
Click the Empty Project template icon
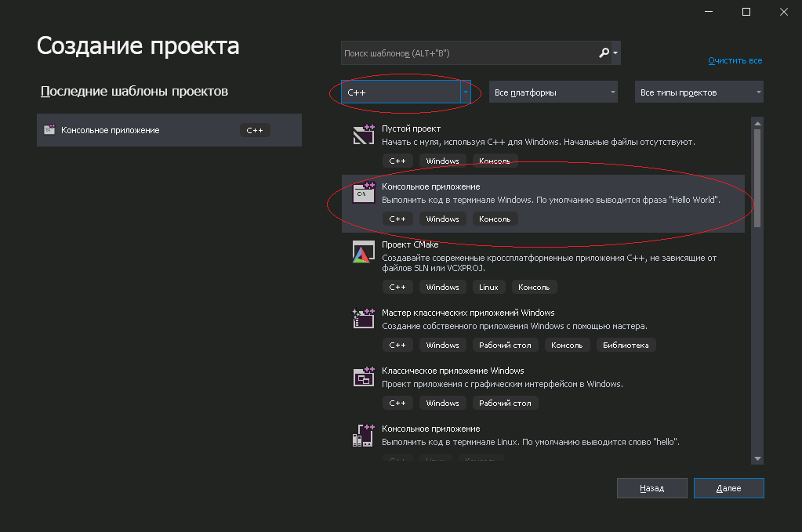click(364, 135)
